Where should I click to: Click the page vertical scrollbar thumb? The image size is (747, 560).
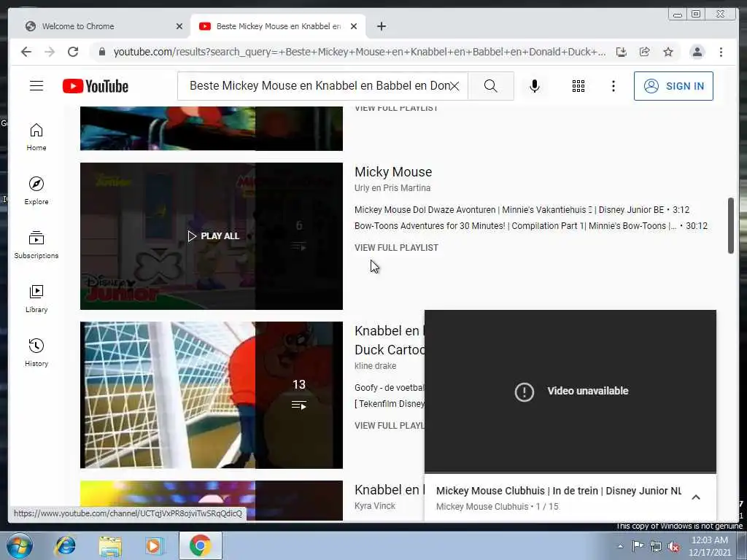click(x=731, y=225)
